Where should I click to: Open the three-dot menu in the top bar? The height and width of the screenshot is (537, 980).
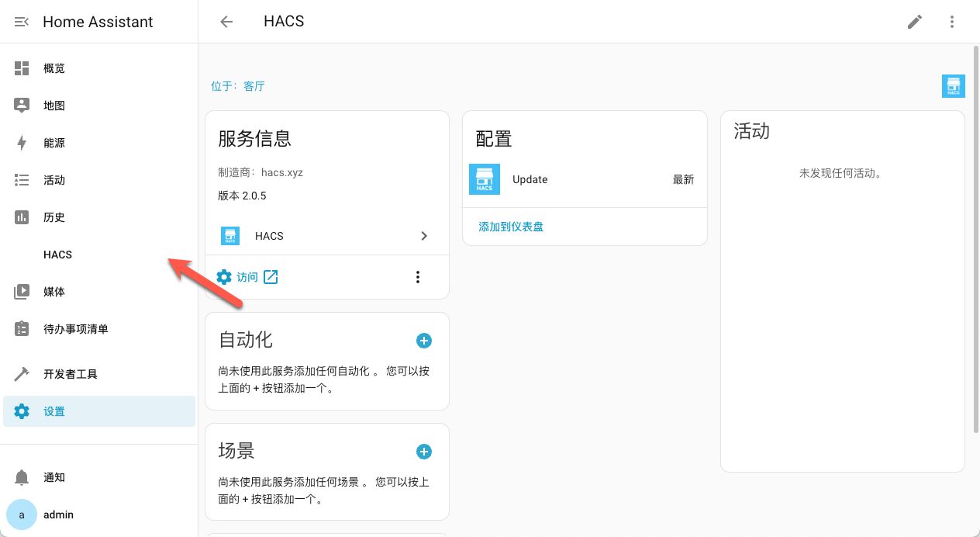coord(952,22)
